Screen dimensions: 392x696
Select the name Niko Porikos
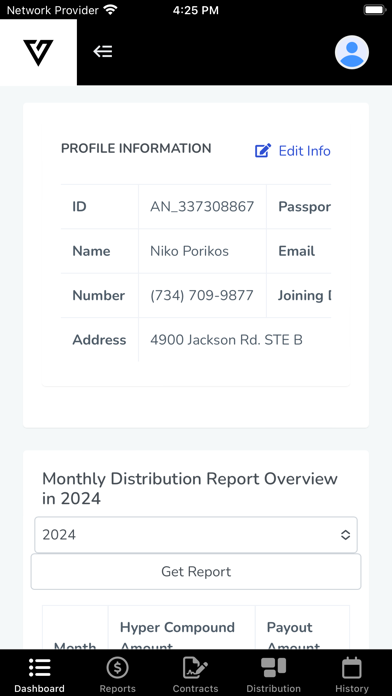(190, 251)
